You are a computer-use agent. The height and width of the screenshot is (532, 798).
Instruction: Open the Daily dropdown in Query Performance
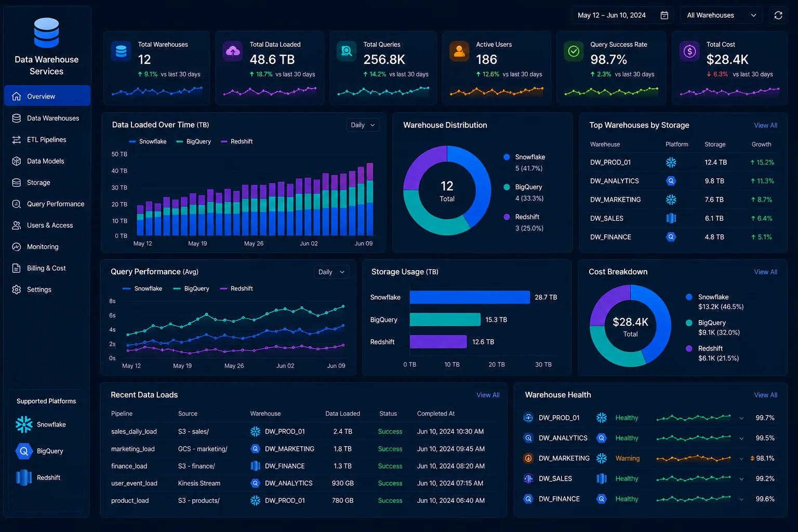click(x=331, y=272)
